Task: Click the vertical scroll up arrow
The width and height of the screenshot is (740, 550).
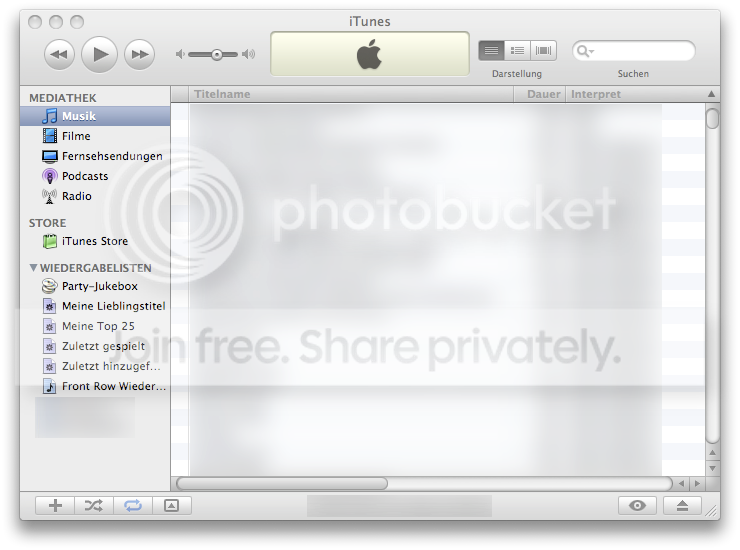Action: coord(713,453)
